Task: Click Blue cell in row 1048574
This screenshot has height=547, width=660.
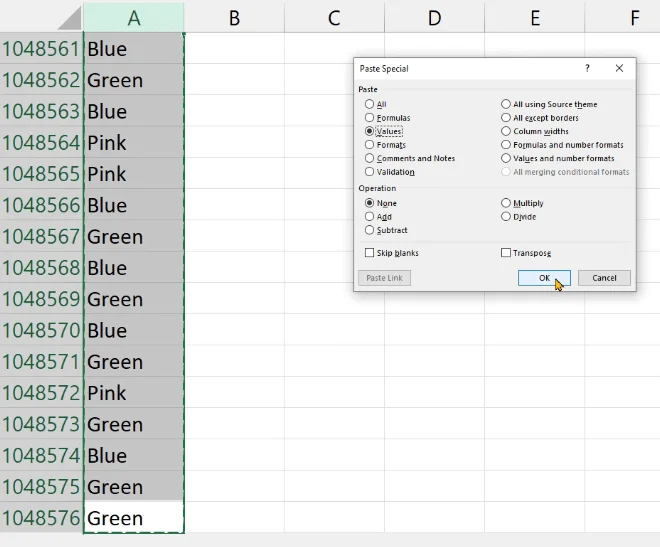Action: 134,455
